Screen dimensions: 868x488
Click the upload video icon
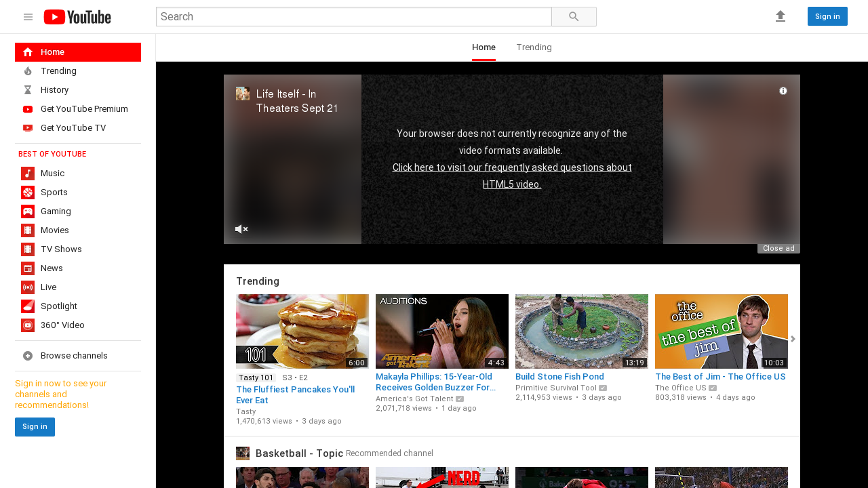click(x=781, y=16)
